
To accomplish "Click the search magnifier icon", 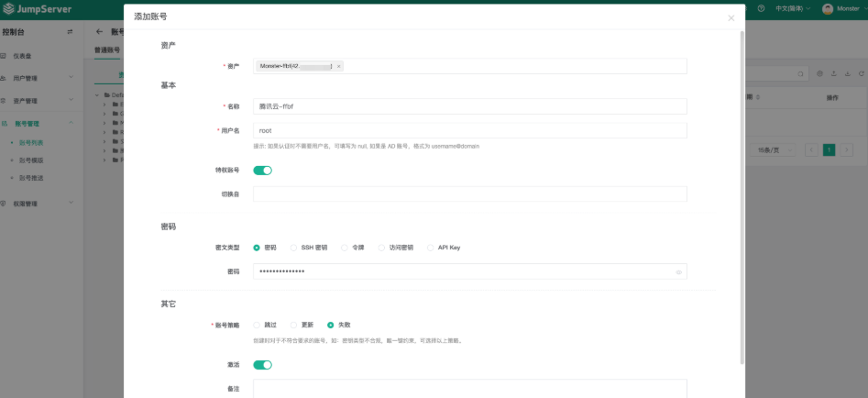I will pyautogui.click(x=800, y=73).
